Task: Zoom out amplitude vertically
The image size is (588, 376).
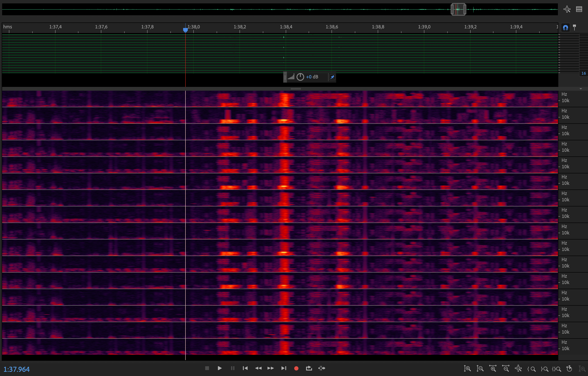Action: click(x=480, y=368)
